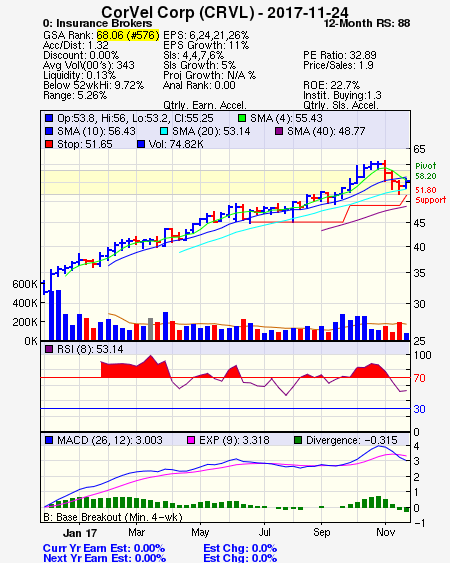This screenshot has width=450, height=563.
Task: Click 'Proj Growth: N/A %' text
Action: point(209,75)
